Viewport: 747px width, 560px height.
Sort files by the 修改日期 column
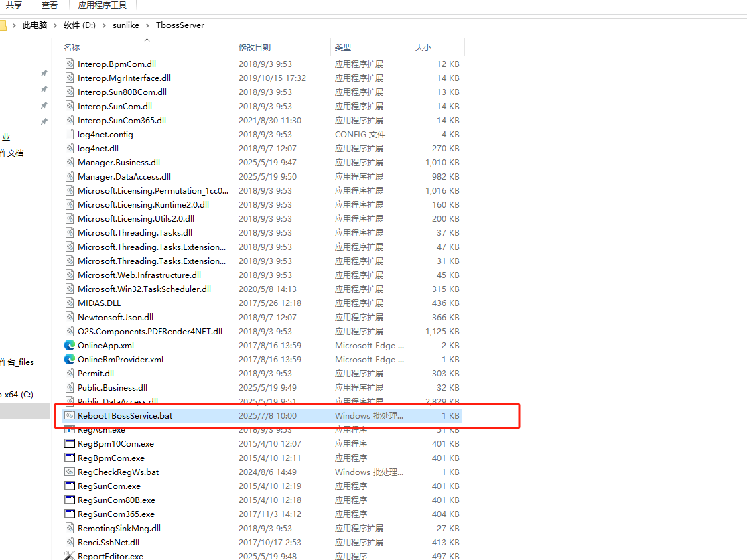tap(255, 48)
